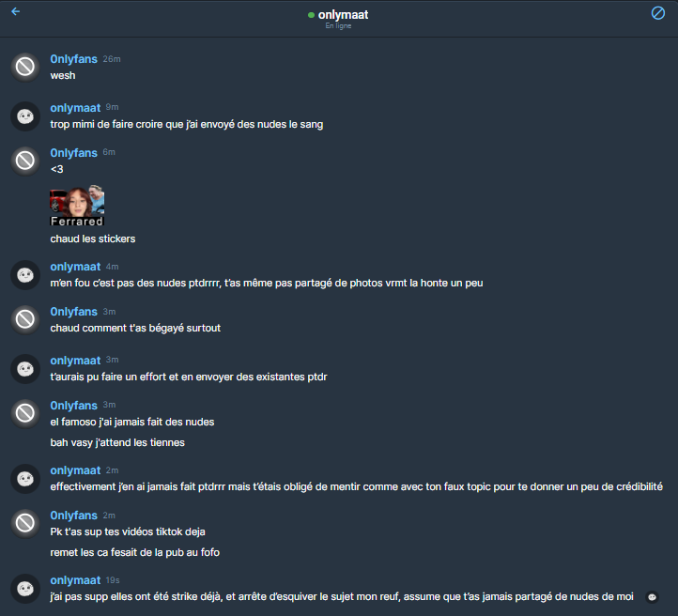Click the green online status dot

pyautogui.click(x=311, y=15)
